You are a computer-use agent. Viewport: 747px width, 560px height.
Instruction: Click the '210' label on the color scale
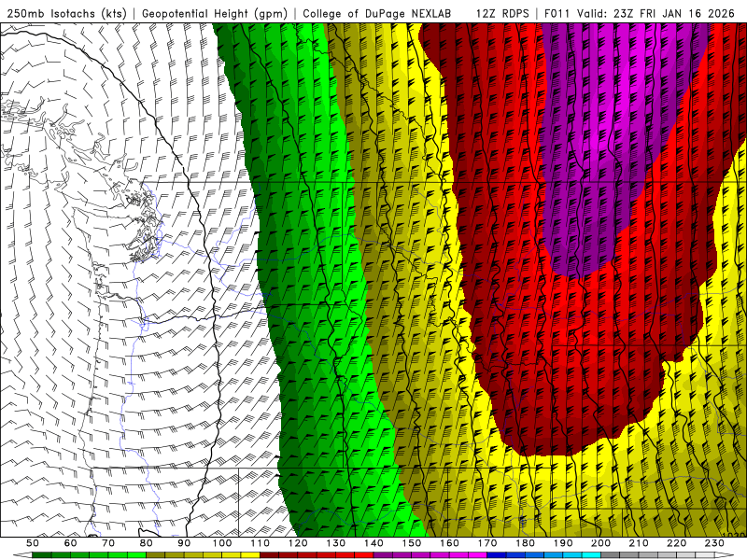click(x=639, y=543)
